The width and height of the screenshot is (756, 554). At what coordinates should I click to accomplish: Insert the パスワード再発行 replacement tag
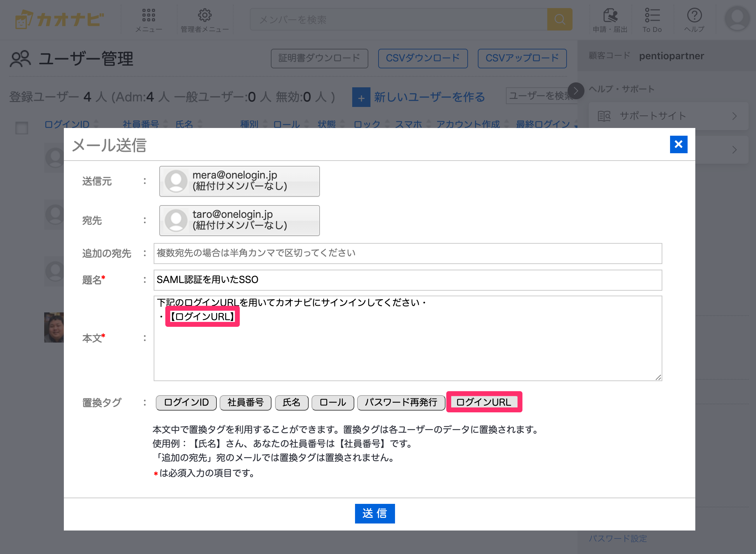(x=401, y=403)
